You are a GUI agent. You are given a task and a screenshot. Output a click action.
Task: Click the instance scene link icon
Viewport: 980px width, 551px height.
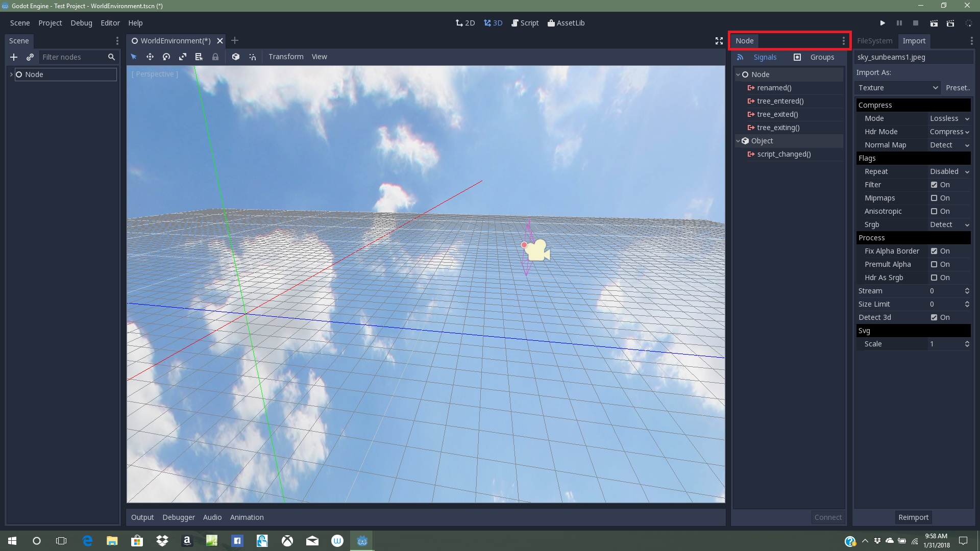tap(30, 57)
